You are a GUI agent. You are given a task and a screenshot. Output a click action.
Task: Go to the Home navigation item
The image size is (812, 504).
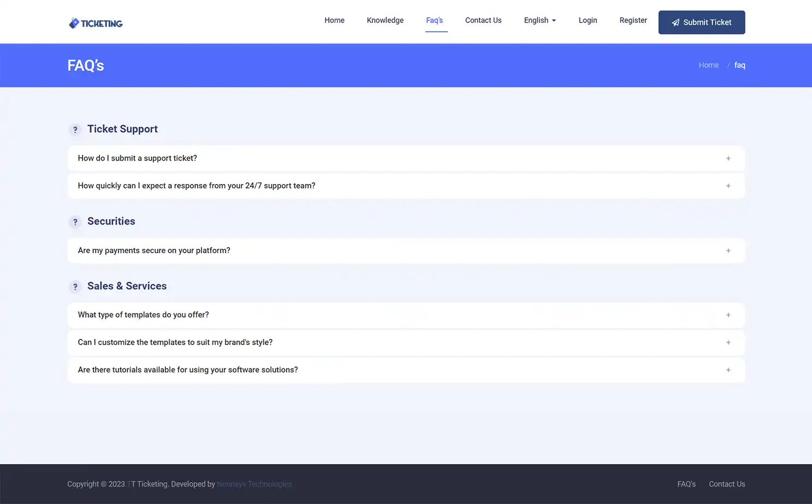(334, 20)
